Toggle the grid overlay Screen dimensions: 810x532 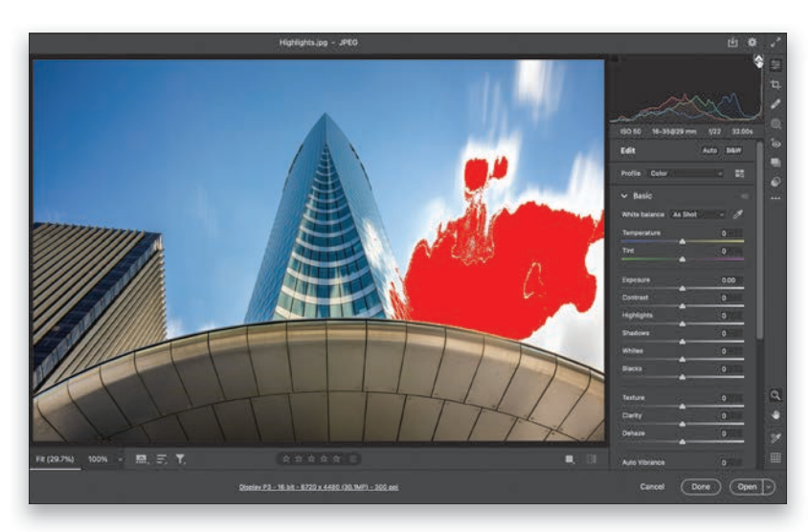(x=776, y=458)
